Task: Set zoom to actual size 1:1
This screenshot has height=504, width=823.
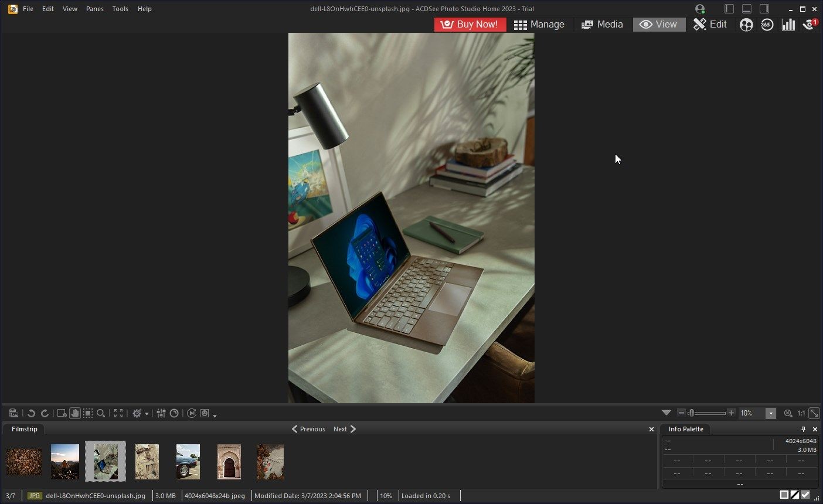Action: tap(801, 413)
